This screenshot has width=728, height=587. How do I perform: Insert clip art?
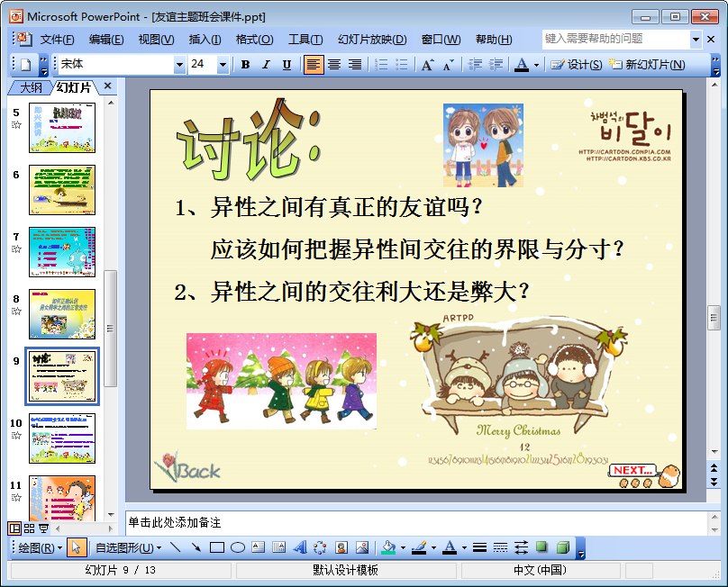[x=341, y=548]
